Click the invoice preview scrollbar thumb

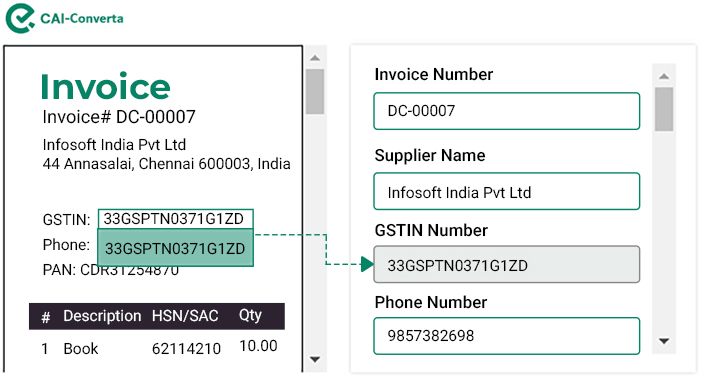[x=315, y=92]
